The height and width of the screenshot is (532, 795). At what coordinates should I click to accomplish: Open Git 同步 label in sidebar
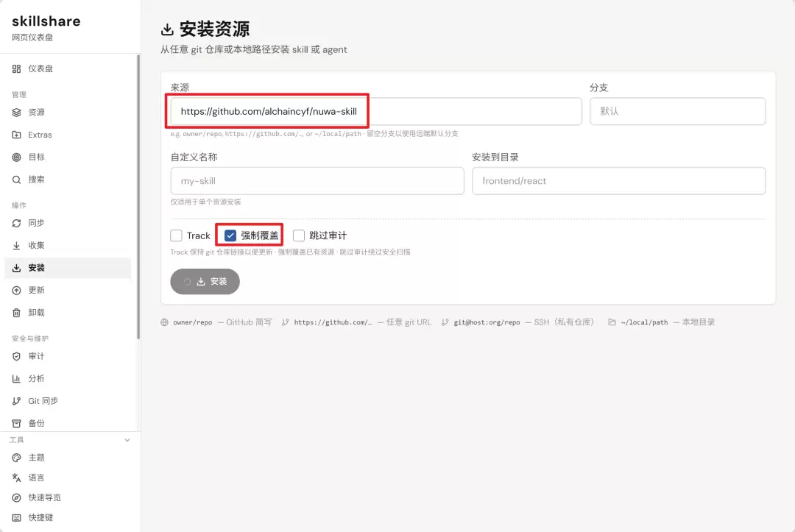pos(43,401)
